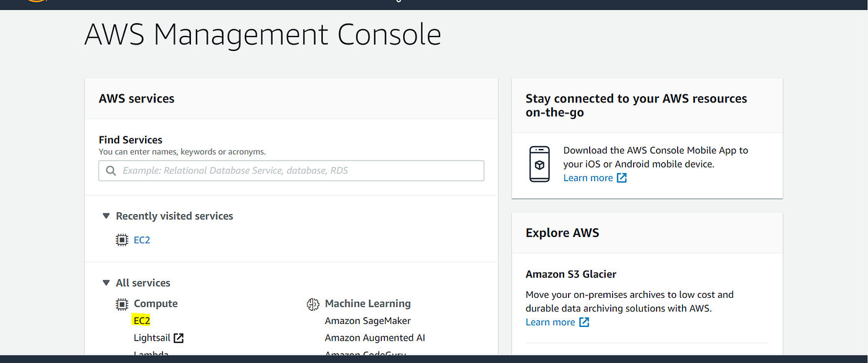Click external-link icon beside mobile app Learn more
Viewport: 868px width, 363px height.
(621, 178)
